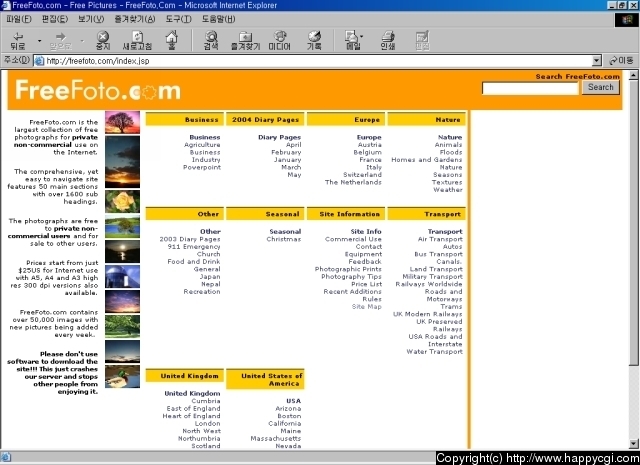Click the 2004 Diary Pages header

pyautogui.click(x=265, y=119)
